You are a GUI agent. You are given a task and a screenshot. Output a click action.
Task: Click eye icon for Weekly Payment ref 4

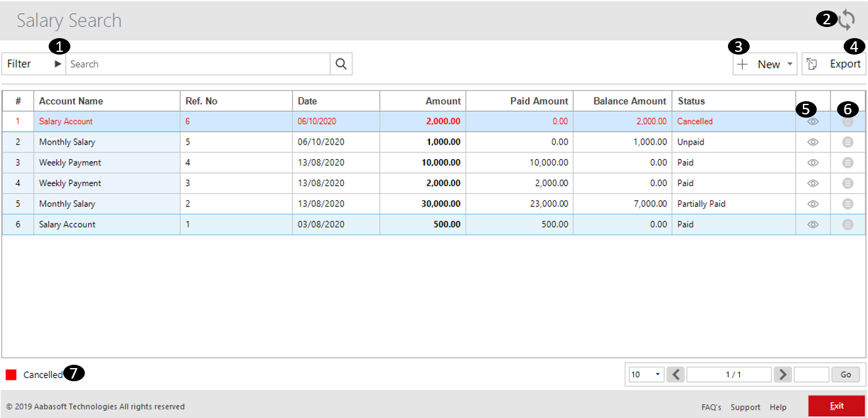pos(813,162)
